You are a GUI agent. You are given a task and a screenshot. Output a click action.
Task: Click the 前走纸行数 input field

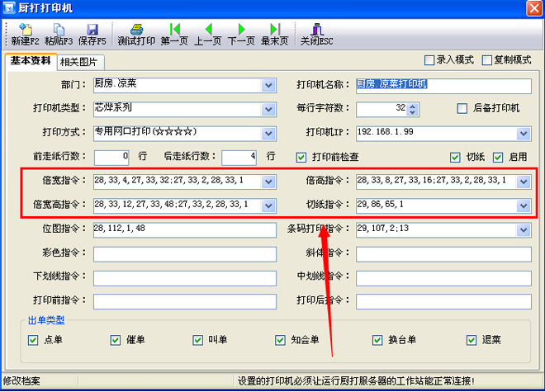(x=111, y=158)
